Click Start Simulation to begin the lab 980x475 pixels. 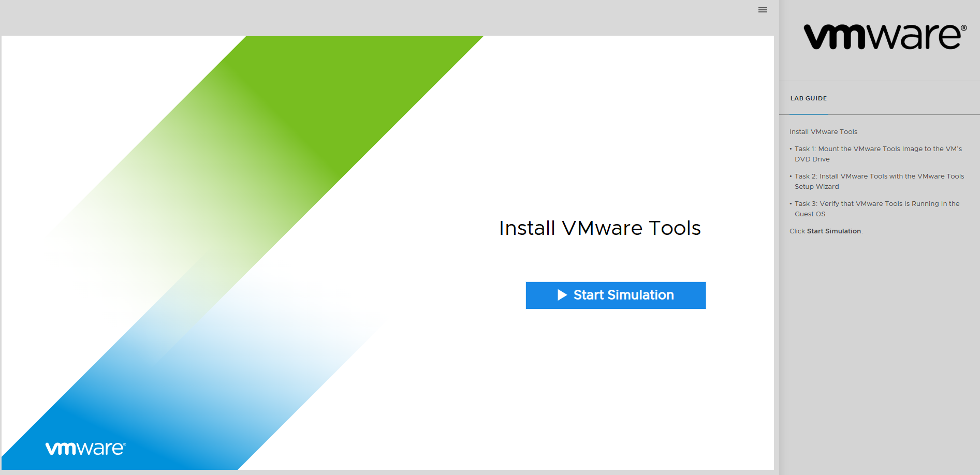pos(616,295)
